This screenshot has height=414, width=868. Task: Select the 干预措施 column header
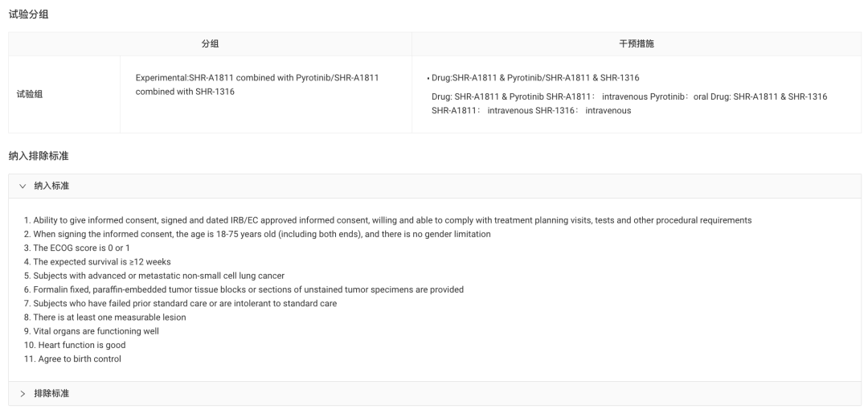point(636,43)
